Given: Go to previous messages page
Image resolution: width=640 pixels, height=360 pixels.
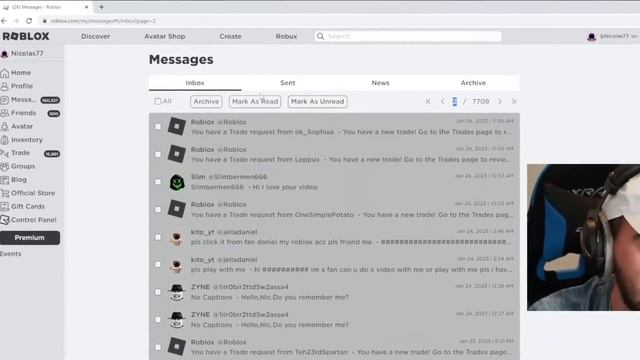Looking at the screenshot, I should (x=442, y=101).
